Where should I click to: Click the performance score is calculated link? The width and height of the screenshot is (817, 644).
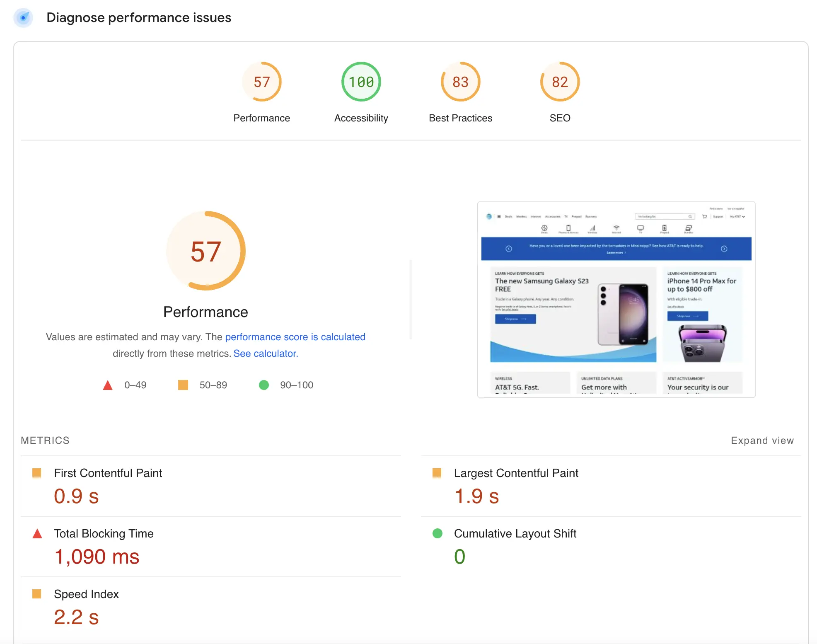click(x=295, y=337)
